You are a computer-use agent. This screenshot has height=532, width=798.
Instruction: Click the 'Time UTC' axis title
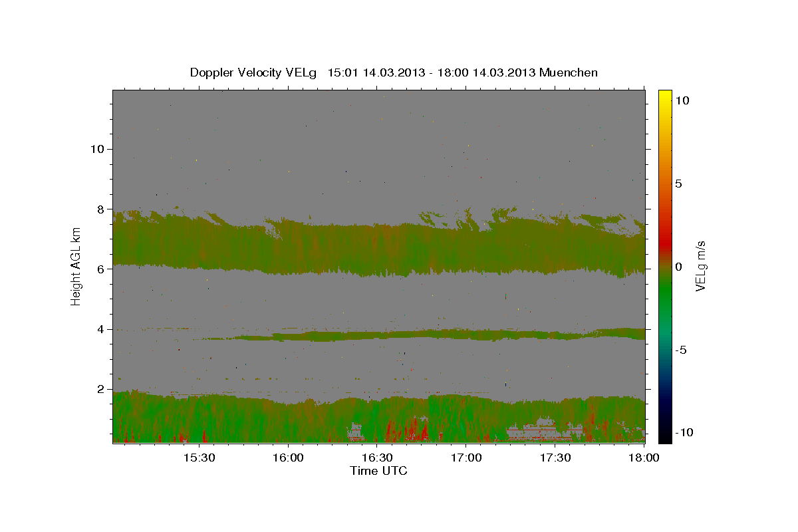378,471
